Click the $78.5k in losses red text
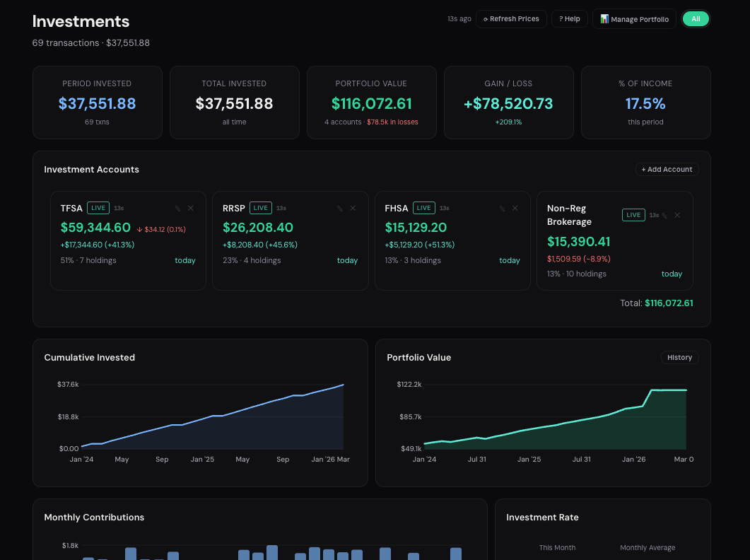 tap(392, 122)
